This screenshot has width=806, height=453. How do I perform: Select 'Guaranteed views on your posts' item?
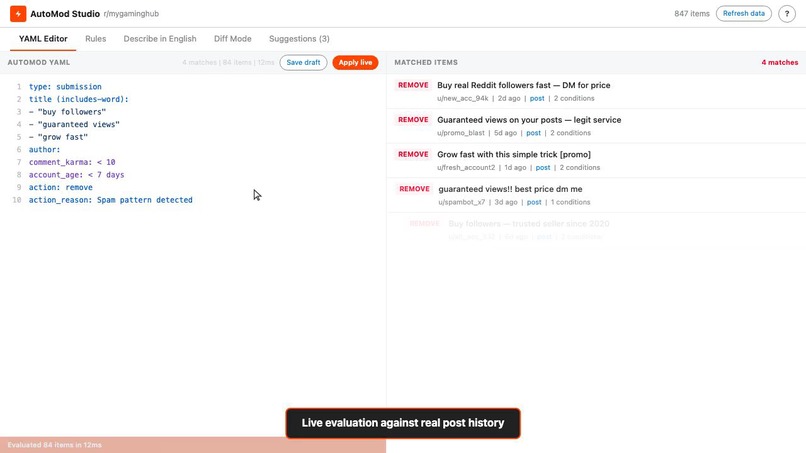pyautogui.click(x=596, y=126)
